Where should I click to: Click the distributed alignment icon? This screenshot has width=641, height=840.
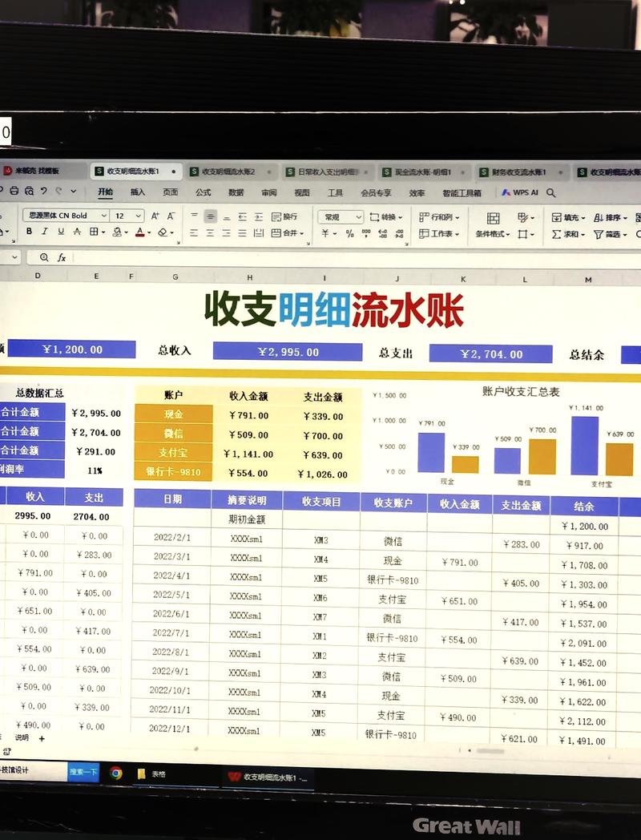pos(259,233)
